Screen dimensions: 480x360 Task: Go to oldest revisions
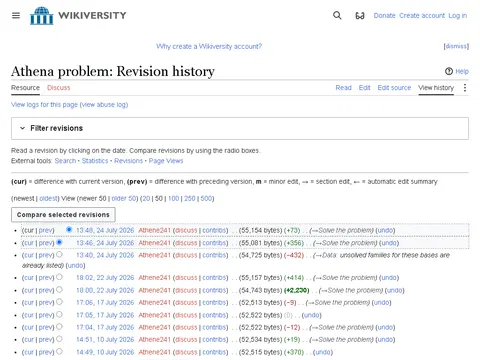tap(48, 198)
